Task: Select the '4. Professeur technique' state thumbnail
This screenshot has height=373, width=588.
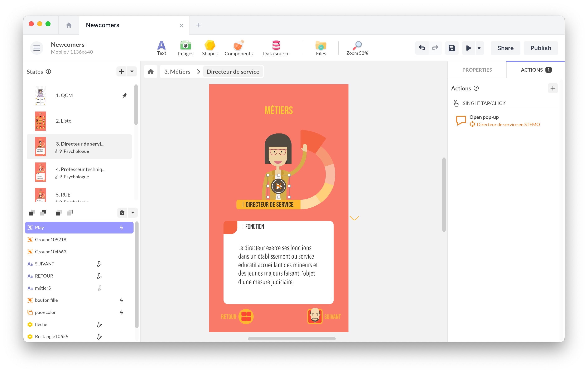Action: [x=40, y=172]
